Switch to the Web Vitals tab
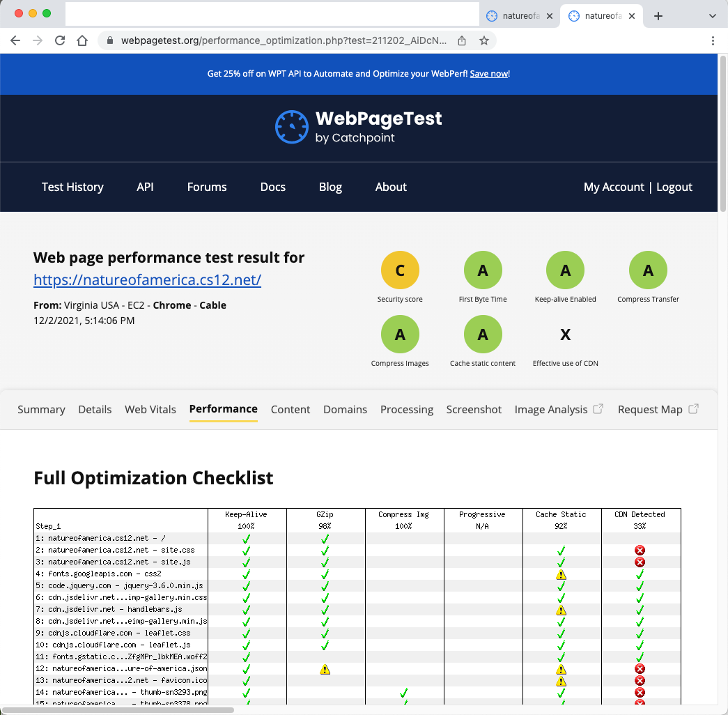This screenshot has width=728, height=715. pyautogui.click(x=150, y=409)
